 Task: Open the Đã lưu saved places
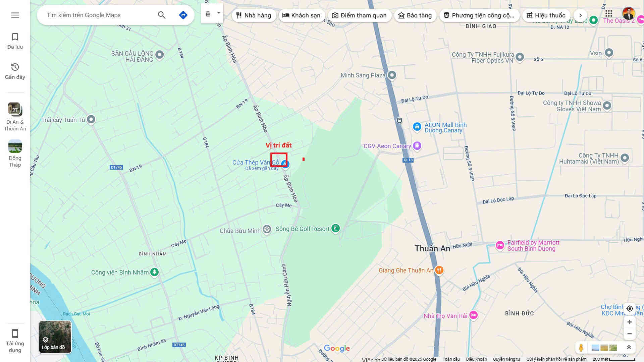pos(15,41)
